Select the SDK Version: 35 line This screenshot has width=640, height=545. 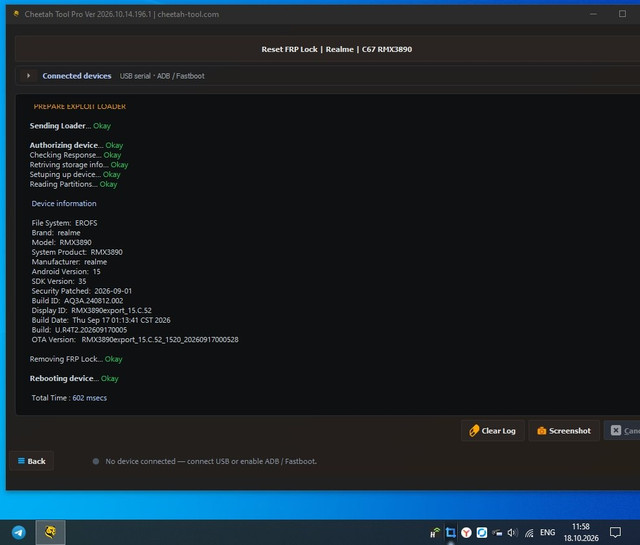point(59,281)
